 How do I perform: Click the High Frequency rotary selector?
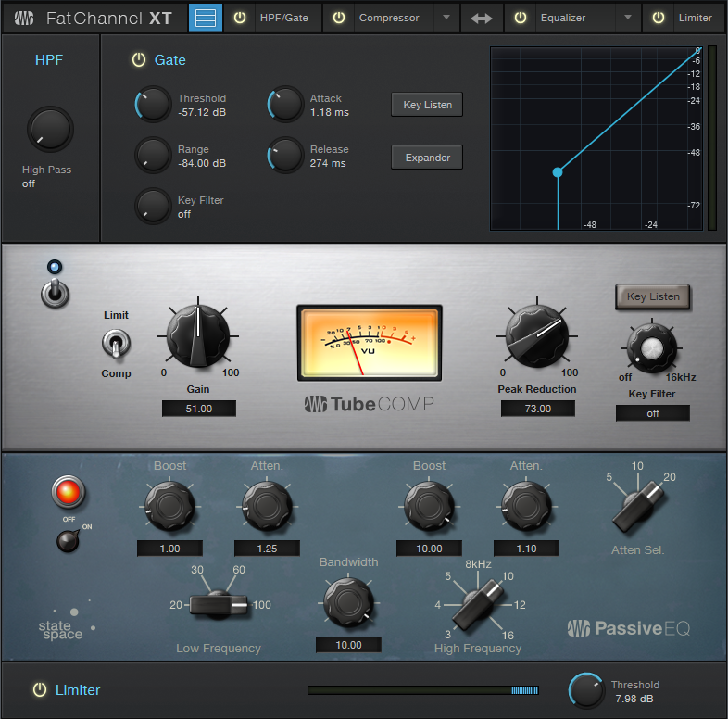coord(478,605)
